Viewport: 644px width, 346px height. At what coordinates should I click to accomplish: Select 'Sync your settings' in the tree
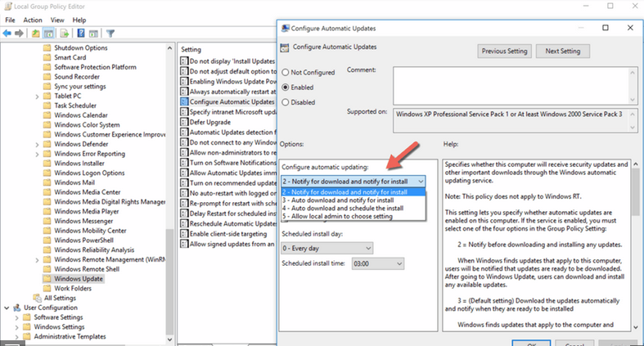point(80,87)
